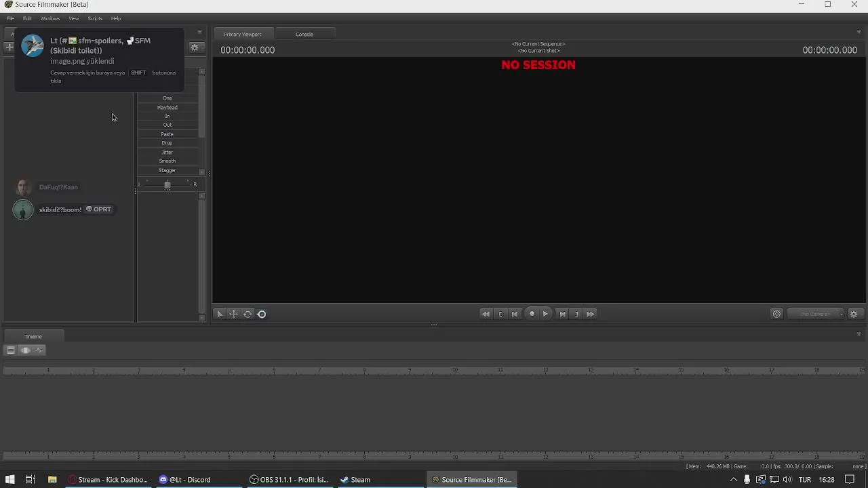
Task: Select the arrow selection tool below viewport
Action: point(220,314)
